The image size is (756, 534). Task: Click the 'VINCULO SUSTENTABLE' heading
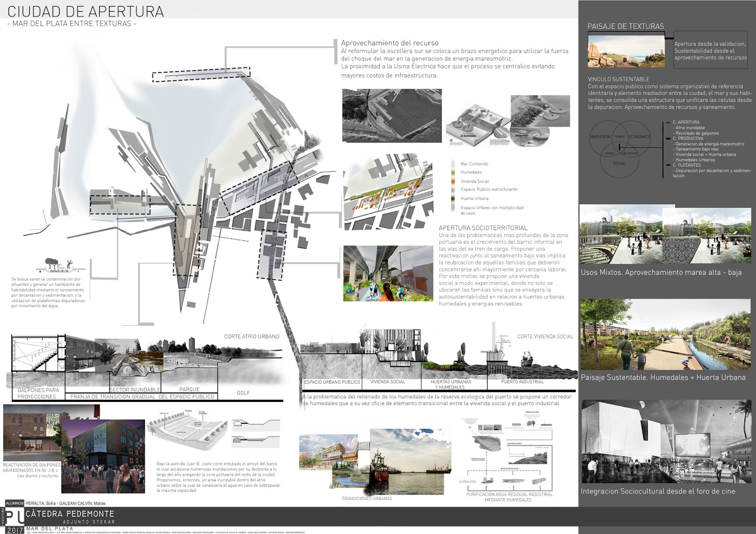pos(619,79)
